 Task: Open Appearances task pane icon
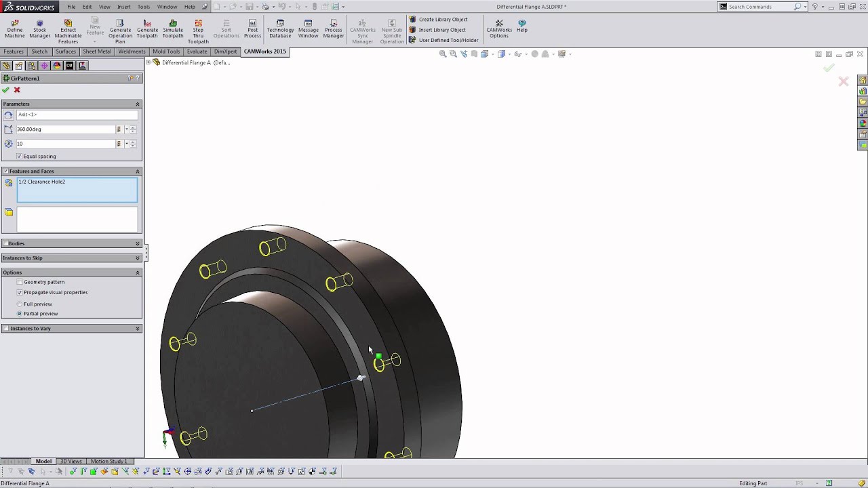[863, 124]
